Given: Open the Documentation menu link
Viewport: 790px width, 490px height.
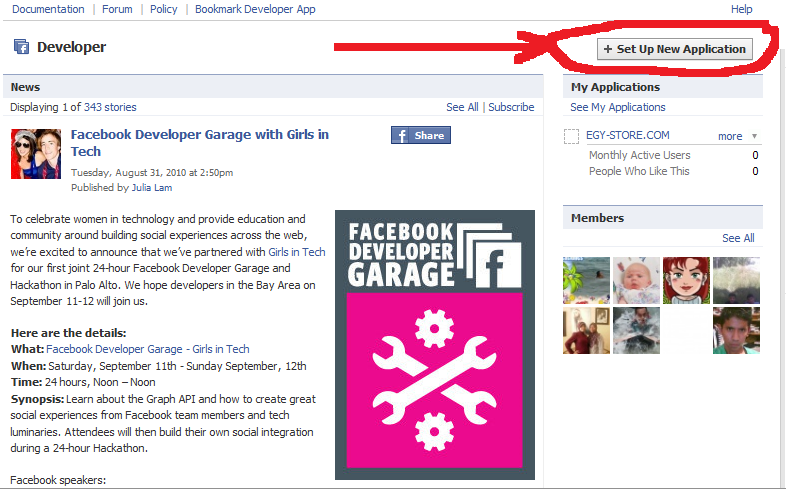Looking at the screenshot, I should [48, 9].
